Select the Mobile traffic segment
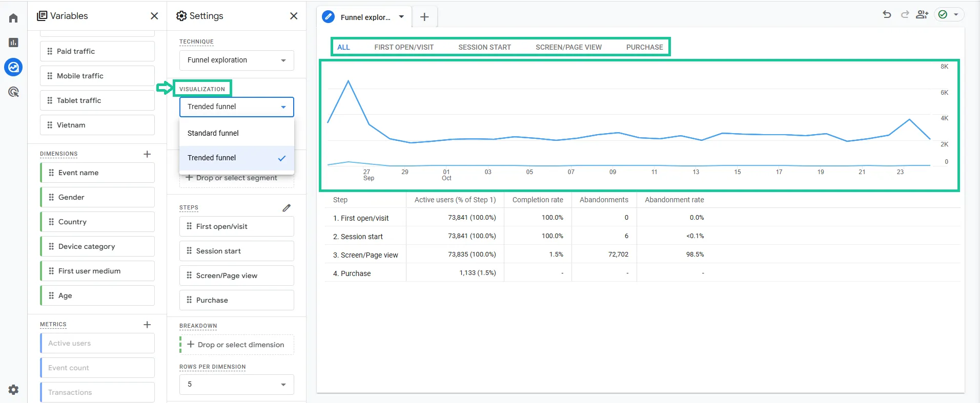Screen dimensions: 980x403 point(97,76)
